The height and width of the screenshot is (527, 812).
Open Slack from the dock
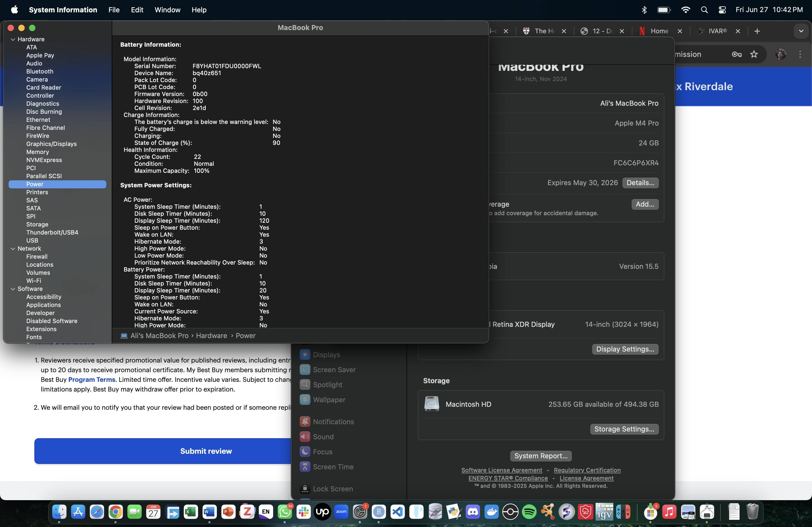[x=303, y=512]
